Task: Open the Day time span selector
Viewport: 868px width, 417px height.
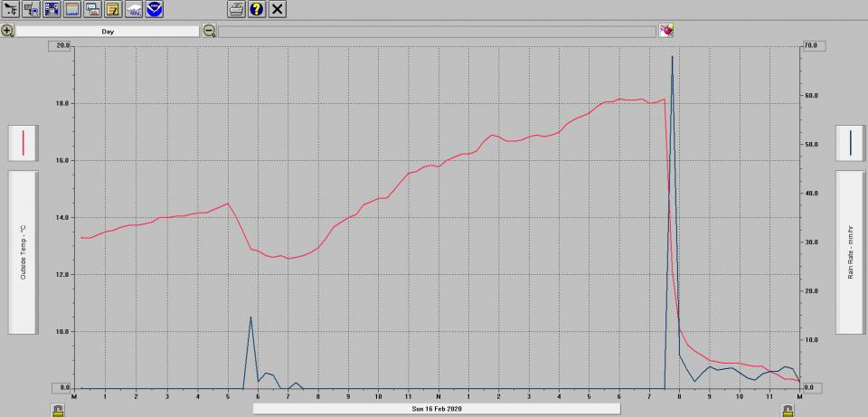Action: [x=108, y=31]
